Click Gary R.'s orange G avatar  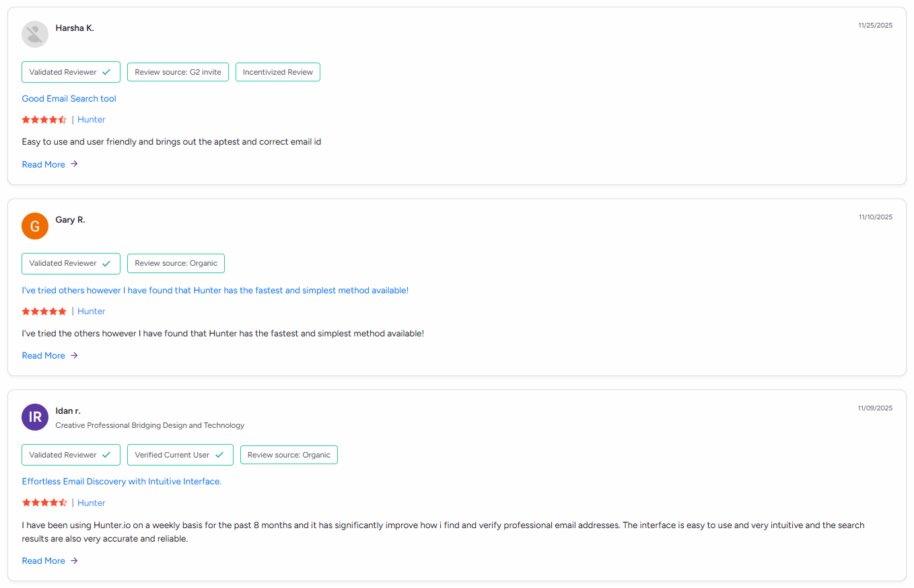(35, 226)
